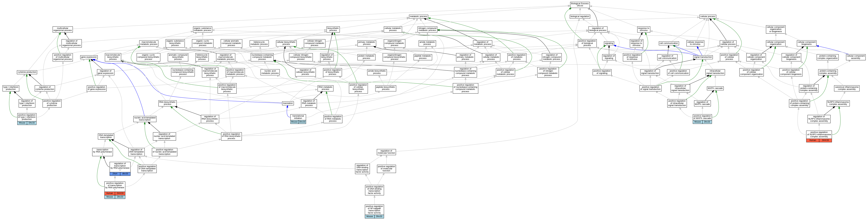This screenshot has height=220, width=868.
Task: Select the 'cellular process' node
Action: [x=708, y=16]
